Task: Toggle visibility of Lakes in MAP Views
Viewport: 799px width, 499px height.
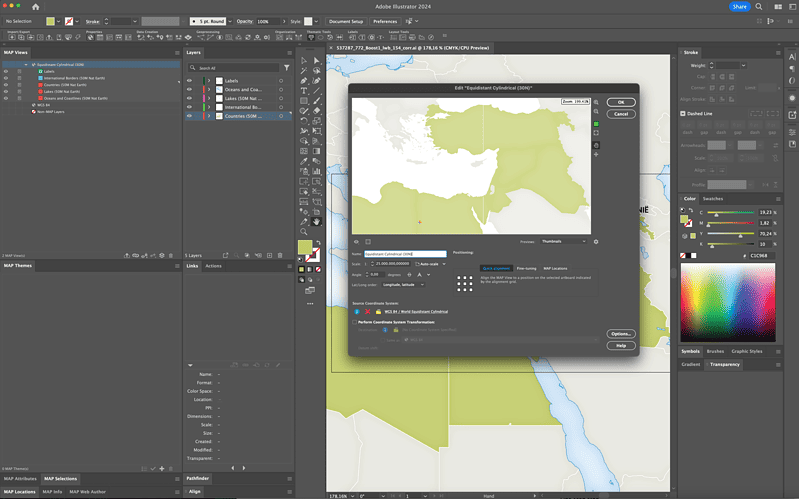Action: click(x=6, y=91)
